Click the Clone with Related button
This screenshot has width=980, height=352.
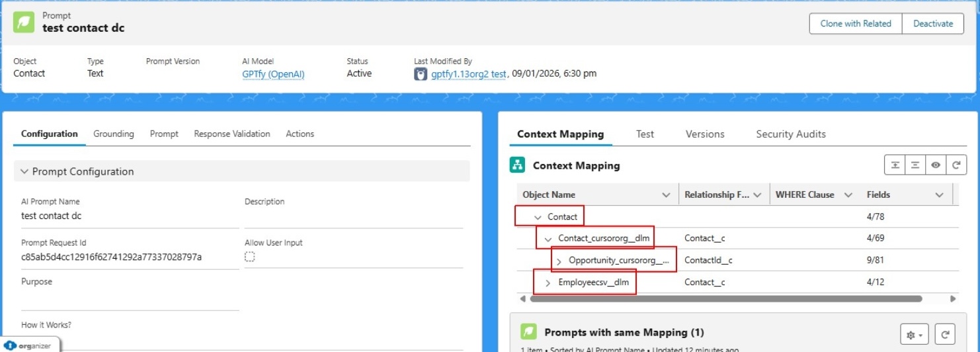tap(856, 23)
